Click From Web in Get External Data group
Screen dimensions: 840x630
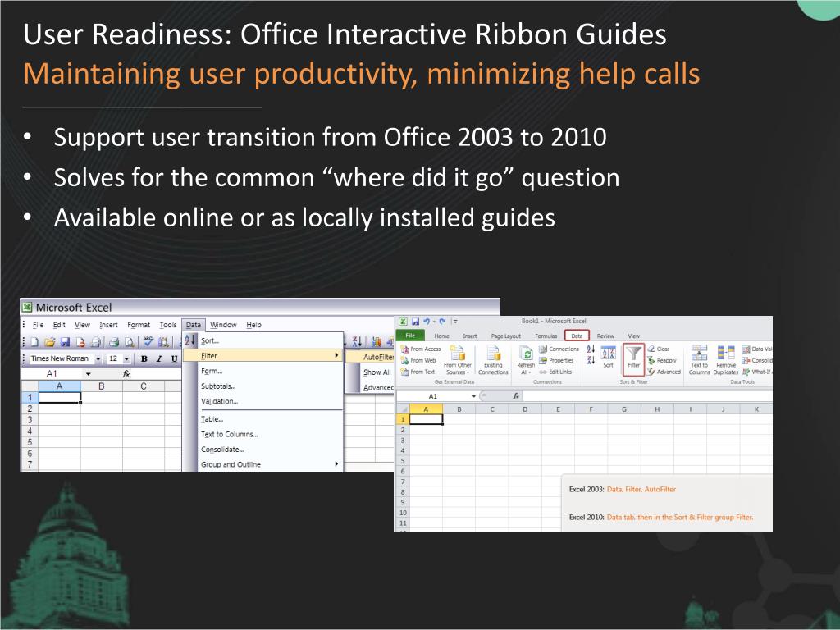click(418, 361)
